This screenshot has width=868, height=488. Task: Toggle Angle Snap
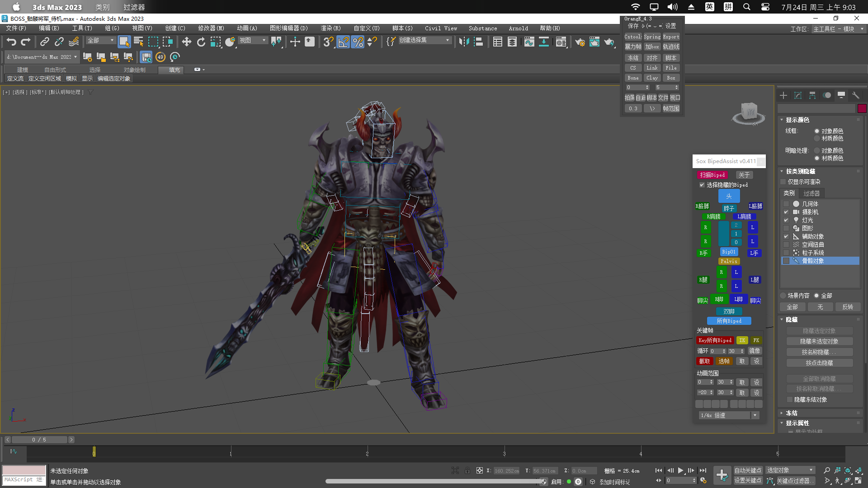click(343, 42)
